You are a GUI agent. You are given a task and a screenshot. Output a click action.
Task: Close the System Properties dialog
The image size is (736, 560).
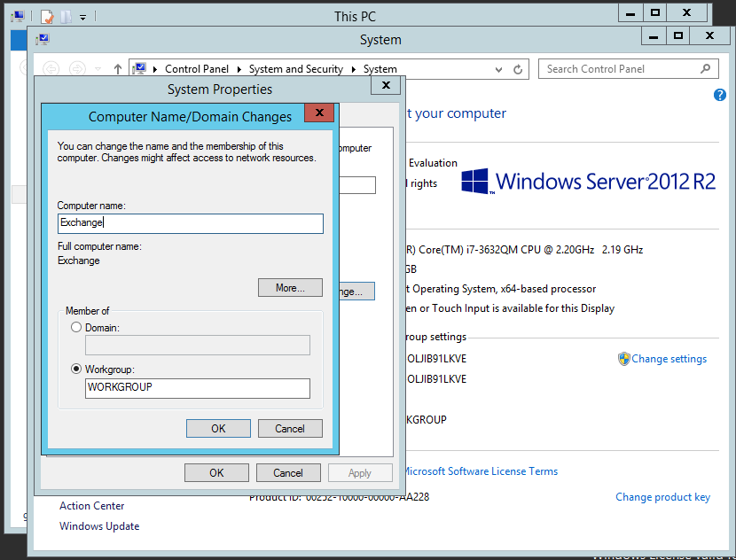(x=386, y=85)
